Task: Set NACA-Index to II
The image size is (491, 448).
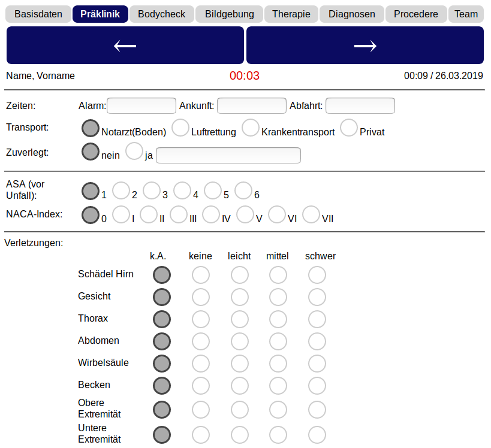Action: coord(149,214)
